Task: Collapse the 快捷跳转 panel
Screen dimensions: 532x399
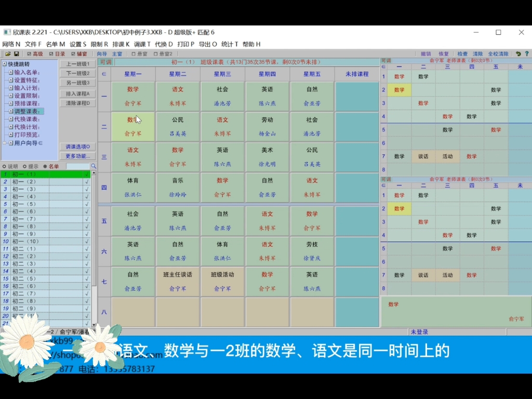Action: tap(4, 64)
